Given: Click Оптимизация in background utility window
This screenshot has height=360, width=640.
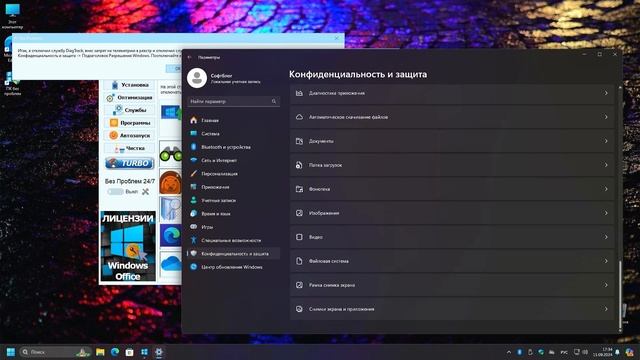Looking at the screenshot, I should coord(129,98).
